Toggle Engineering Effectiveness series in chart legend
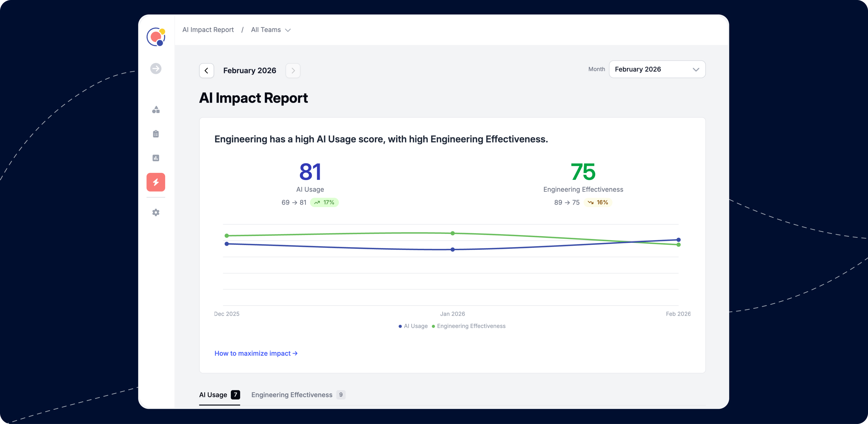 click(469, 326)
